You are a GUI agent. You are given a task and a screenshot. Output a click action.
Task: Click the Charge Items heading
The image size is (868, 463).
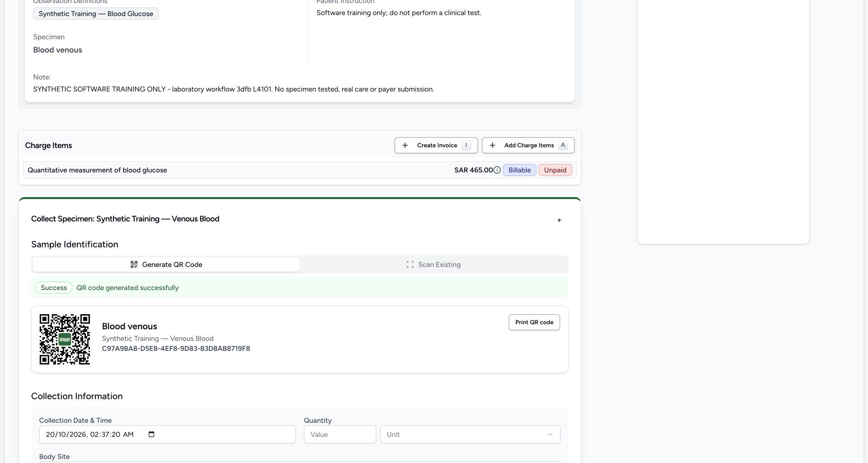(49, 145)
